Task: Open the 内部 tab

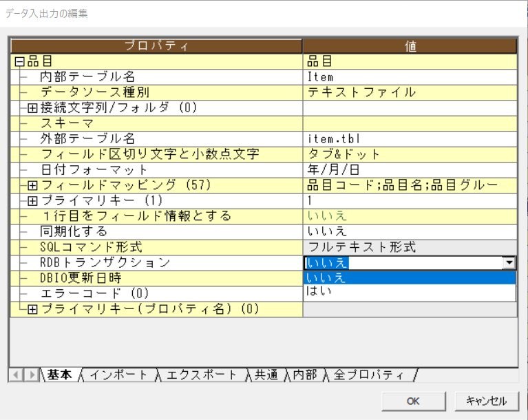Action: coord(305,375)
